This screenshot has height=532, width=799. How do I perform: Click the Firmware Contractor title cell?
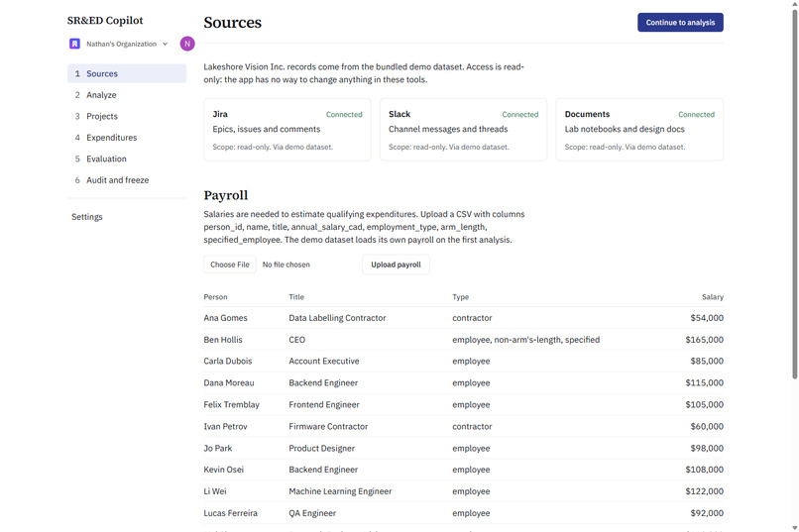pyautogui.click(x=328, y=427)
